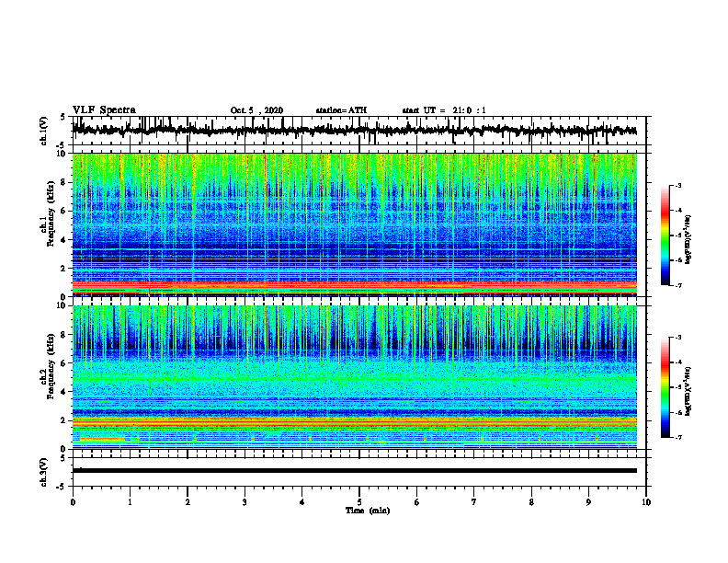Click inside the ch.2 spectrogram panel
The height and width of the screenshot is (563, 728).
pyautogui.click(x=354, y=377)
